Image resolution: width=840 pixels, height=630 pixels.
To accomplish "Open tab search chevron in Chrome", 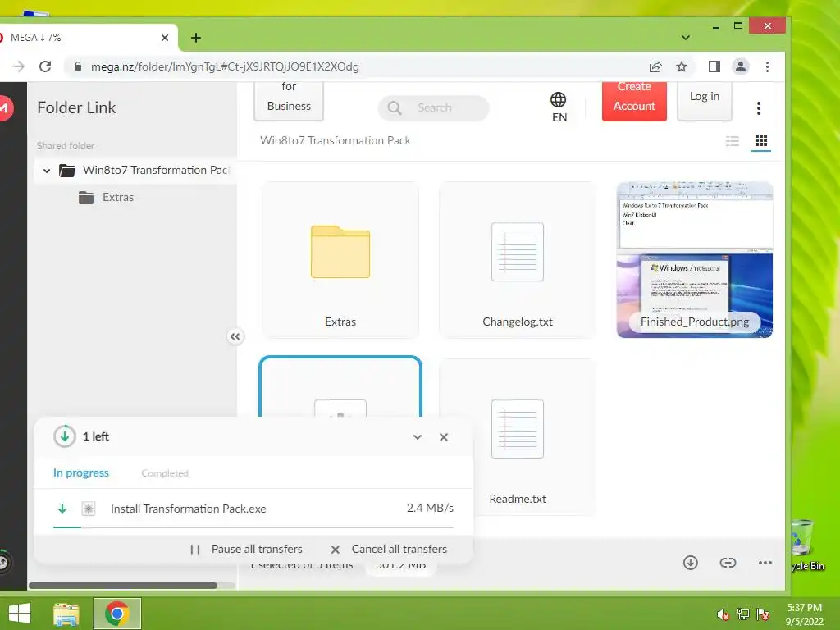I will [x=686, y=38].
